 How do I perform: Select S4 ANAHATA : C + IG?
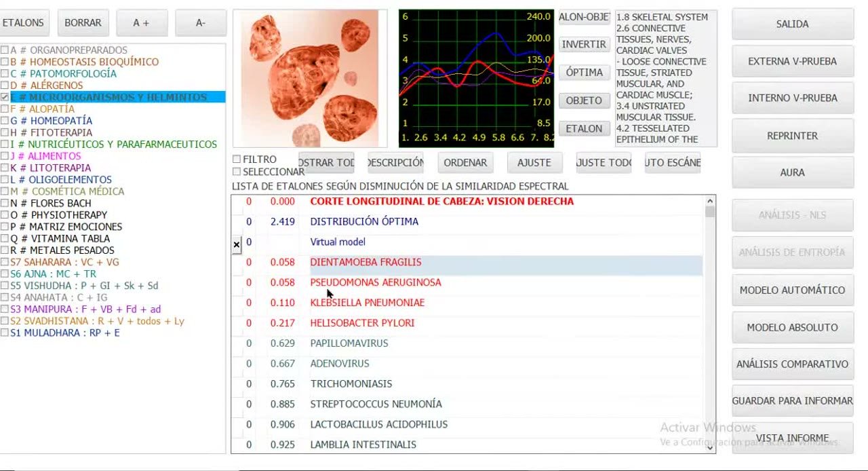(58, 297)
